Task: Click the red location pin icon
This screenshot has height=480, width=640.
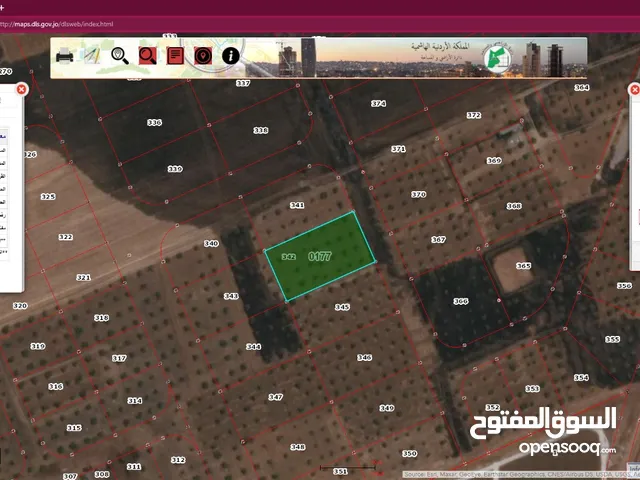Action: coord(203,56)
